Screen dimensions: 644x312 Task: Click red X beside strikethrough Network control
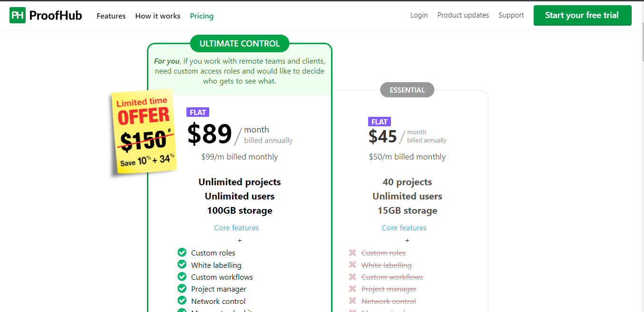pyautogui.click(x=352, y=301)
